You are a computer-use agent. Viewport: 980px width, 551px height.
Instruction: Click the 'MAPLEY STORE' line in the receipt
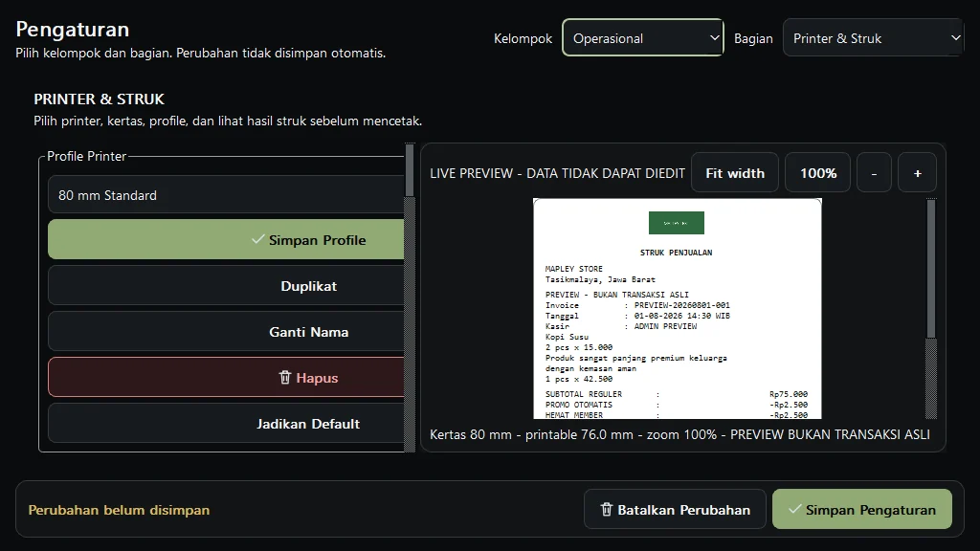574,269
